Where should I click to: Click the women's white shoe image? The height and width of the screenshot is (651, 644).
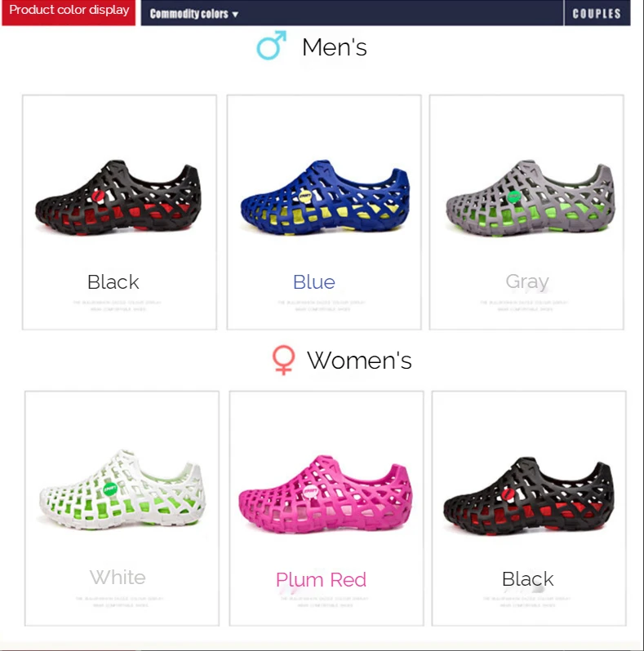click(122, 489)
